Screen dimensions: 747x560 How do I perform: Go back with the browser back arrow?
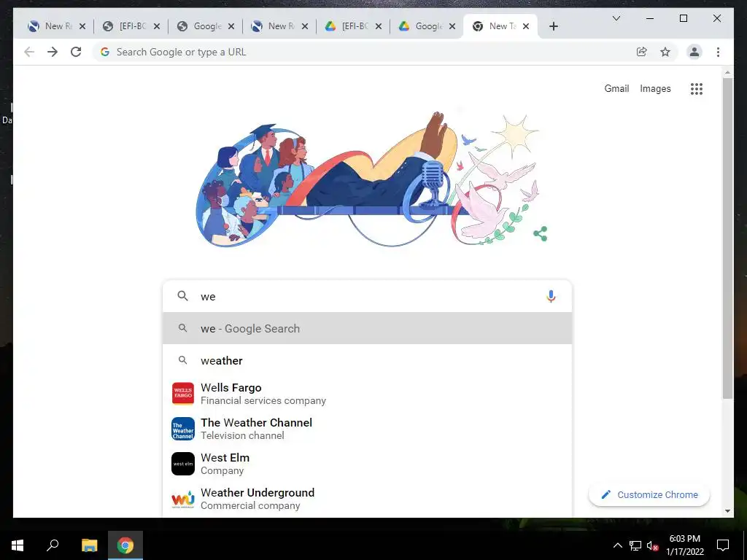[x=29, y=52]
